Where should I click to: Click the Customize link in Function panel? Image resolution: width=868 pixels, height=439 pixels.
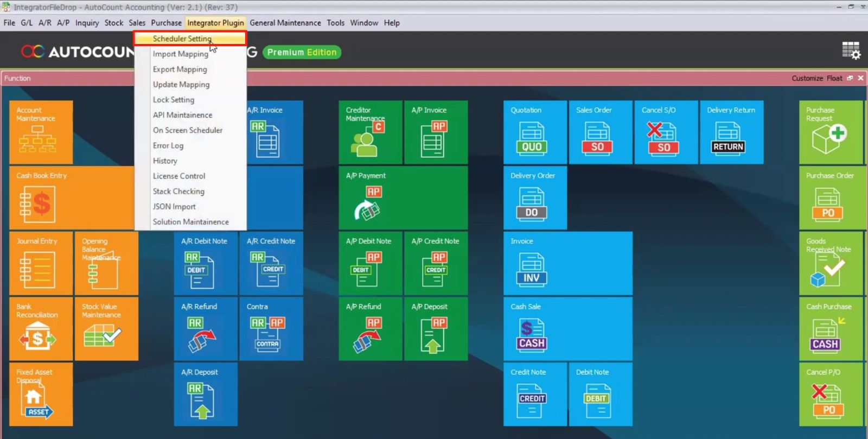[x=807, y=78]
